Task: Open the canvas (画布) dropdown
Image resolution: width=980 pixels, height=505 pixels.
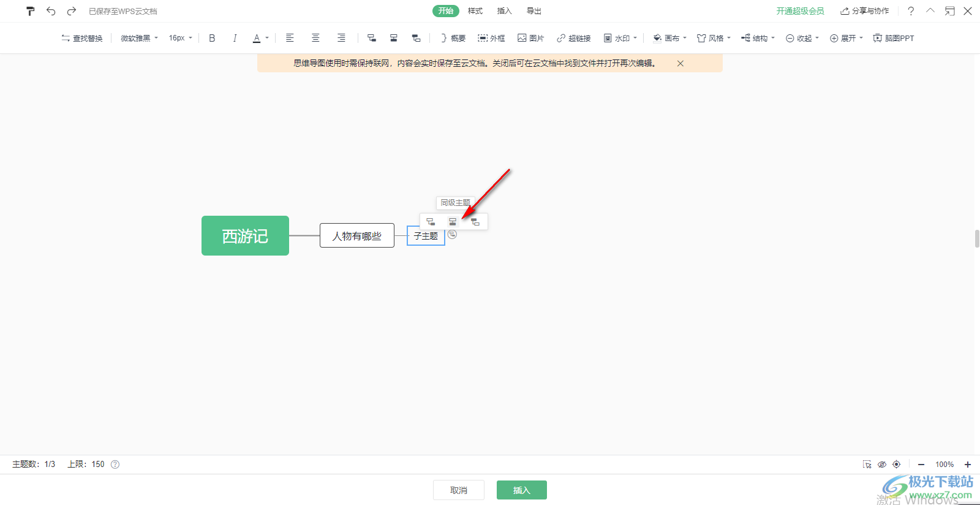Action: (x=669, y=38)
